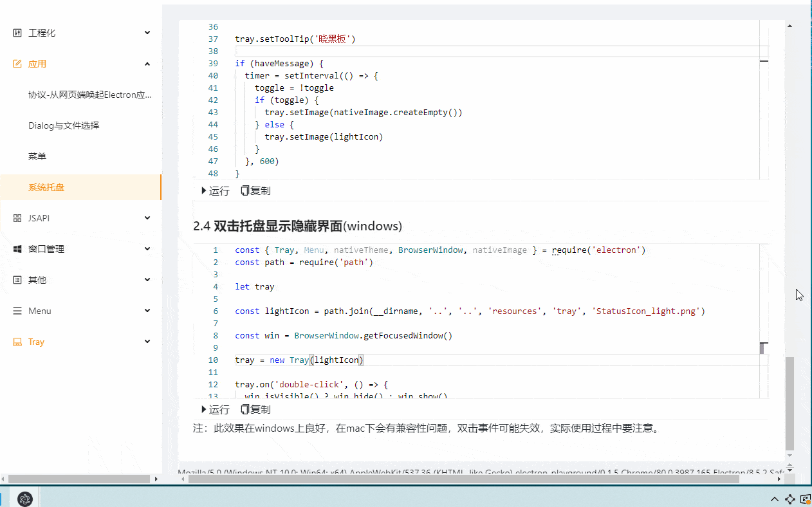The width and height of the screenshot is (812, 507).
Task: Copy the double-click tray example 复制
Action: pos(255,409)
